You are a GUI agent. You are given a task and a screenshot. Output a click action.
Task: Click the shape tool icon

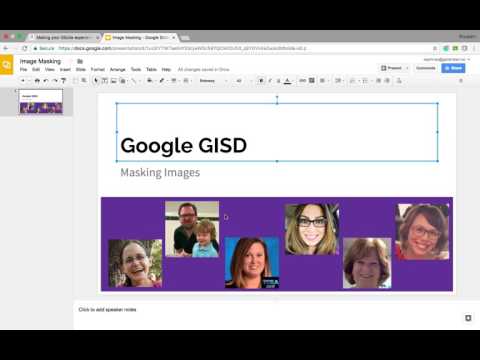point(123,81)
